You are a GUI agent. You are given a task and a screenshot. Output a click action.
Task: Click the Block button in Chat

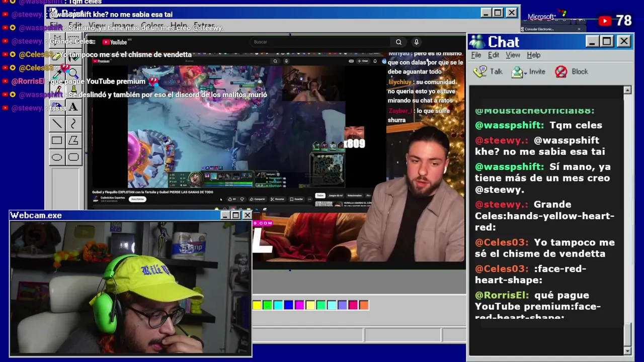click(x=572, y=71)
